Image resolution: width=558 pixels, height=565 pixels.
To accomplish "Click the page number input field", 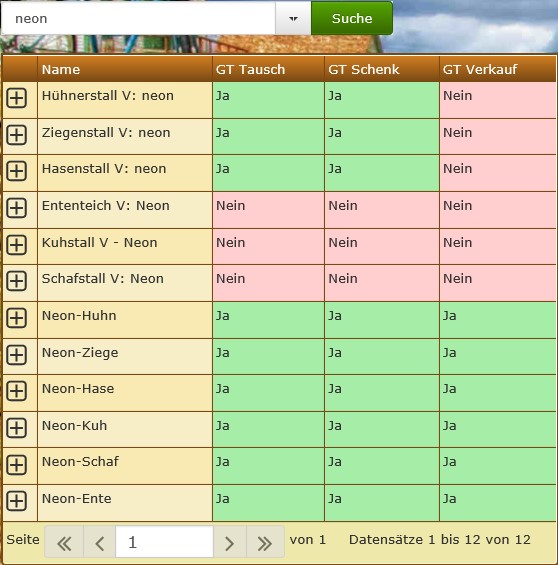I will [165, 542].
